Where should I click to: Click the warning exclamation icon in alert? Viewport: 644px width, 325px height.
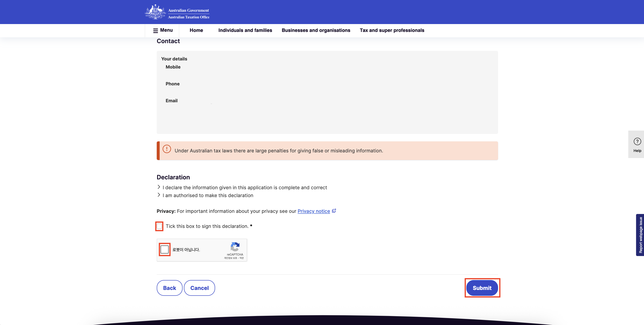pyautogui.click(x=167, y=149)
